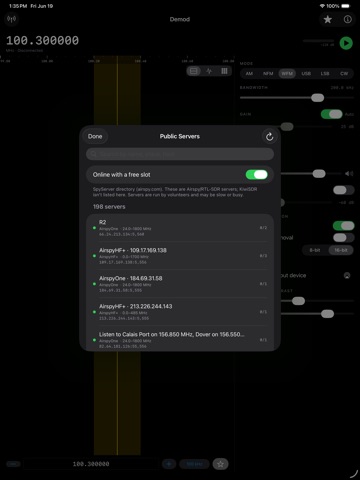Screen dimensions: 360x480
Task: Click the volume slider handle
Action: tap(319, 174)
